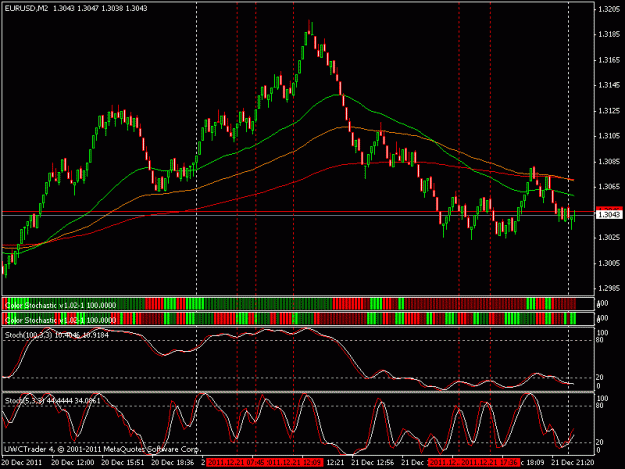This screenshot has width=625, height=469.
Task: Click the 1.3125 price axis label
Action: 609,111
